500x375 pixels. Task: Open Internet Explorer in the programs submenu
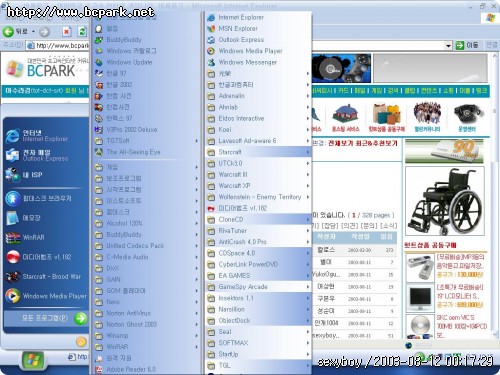(258, 17)
